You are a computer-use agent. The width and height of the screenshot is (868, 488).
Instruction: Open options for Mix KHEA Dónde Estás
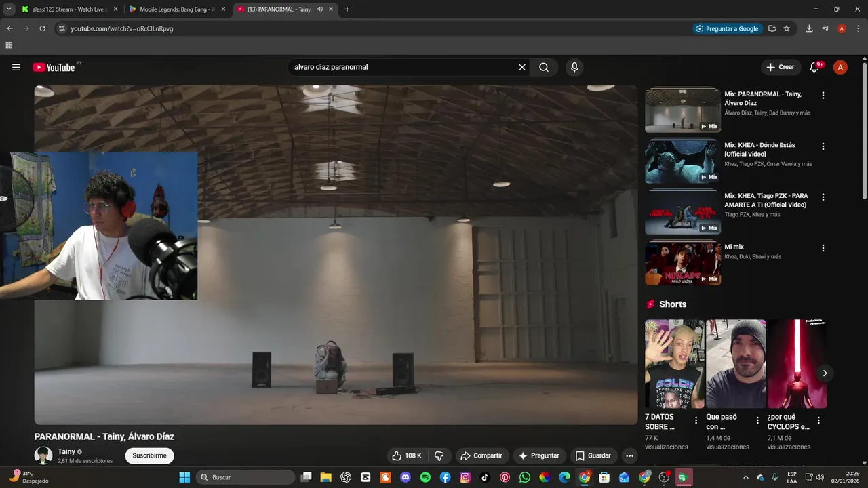[x=823, y=146]
